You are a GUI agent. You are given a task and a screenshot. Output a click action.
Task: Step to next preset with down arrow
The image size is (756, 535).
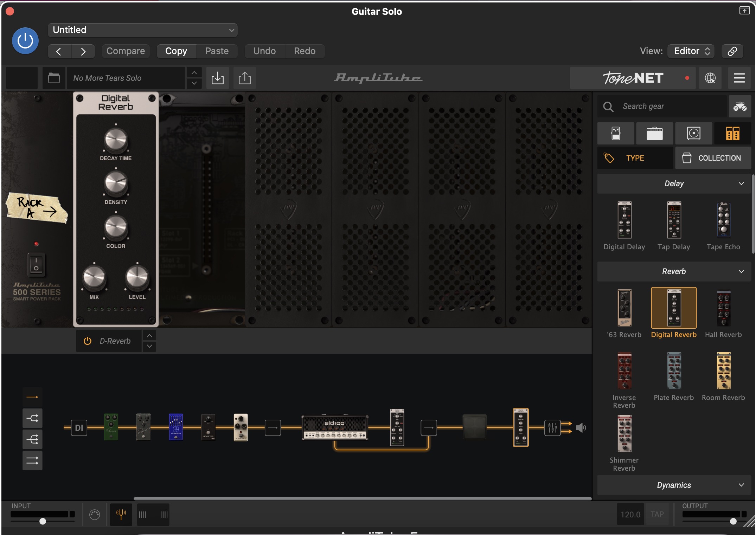click(194, 83)
